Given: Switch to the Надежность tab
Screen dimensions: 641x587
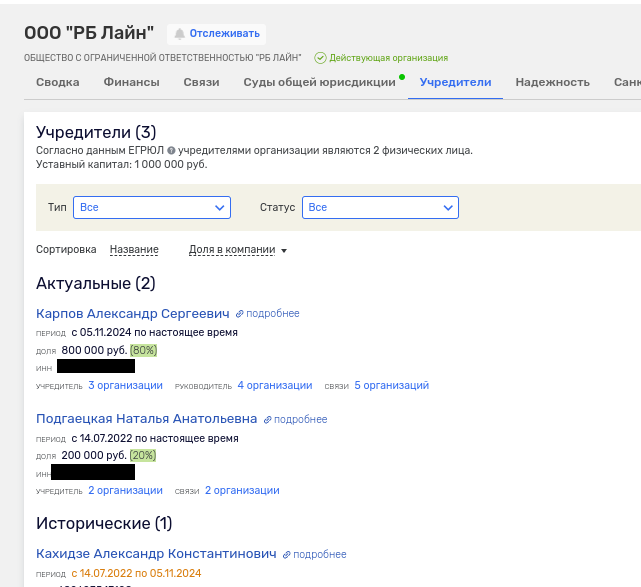Looking at the screenshot, I should pos(552,82).
